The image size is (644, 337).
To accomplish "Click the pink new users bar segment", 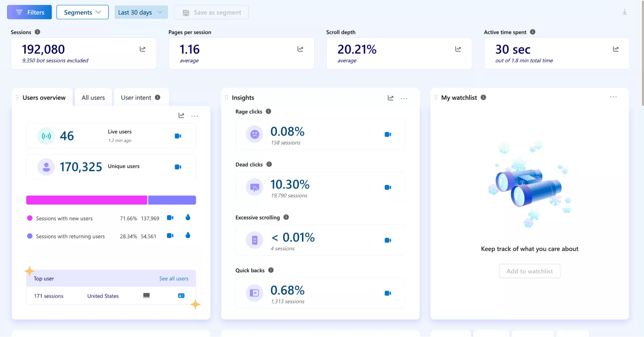I will tap(86, 200).
